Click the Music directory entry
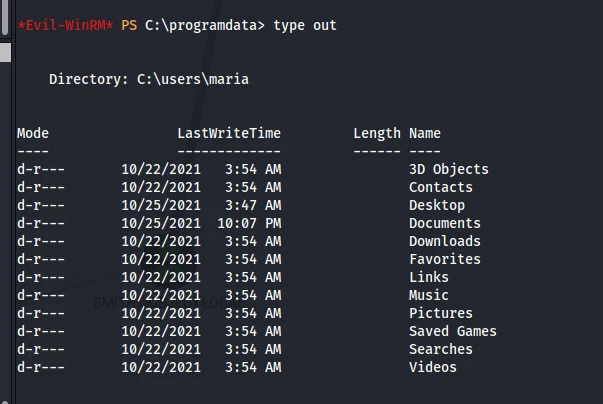The image size is (603, 404). pyautogui.click(x=429, y=295)
